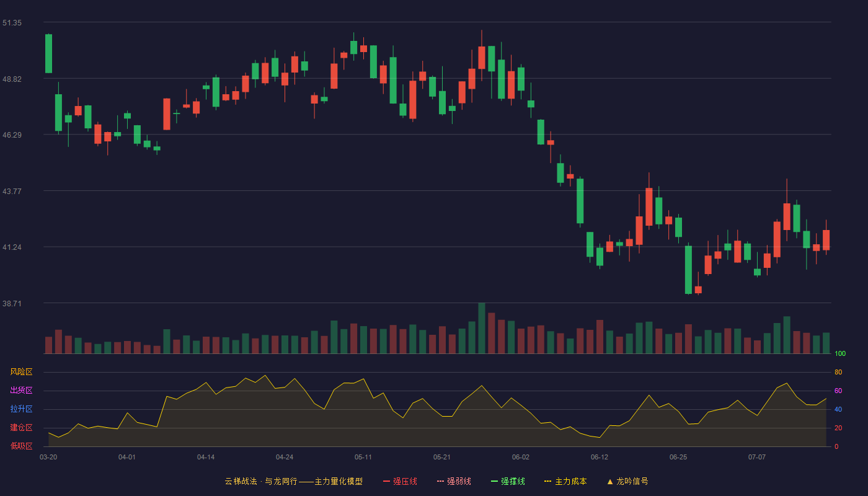
Task: Click the 低吸区 zone label
Action: coord(21,446)
